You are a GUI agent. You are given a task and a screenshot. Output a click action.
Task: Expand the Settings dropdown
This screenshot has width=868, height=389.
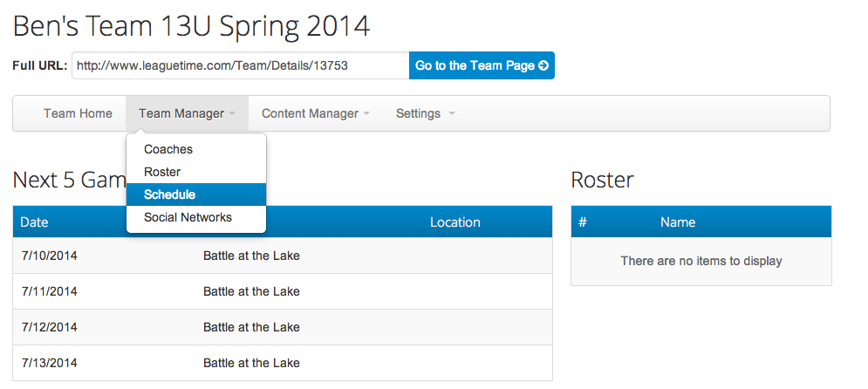point(425,113)
